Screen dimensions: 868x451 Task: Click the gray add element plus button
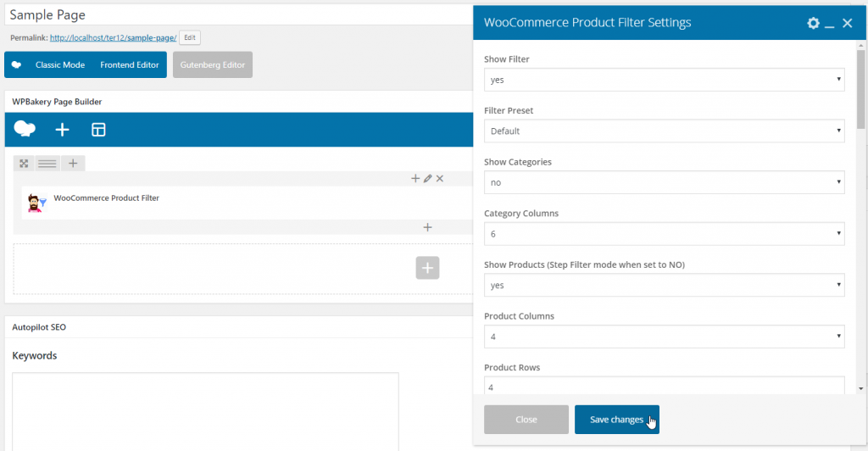pyautogui.click(x=427, y=268)
